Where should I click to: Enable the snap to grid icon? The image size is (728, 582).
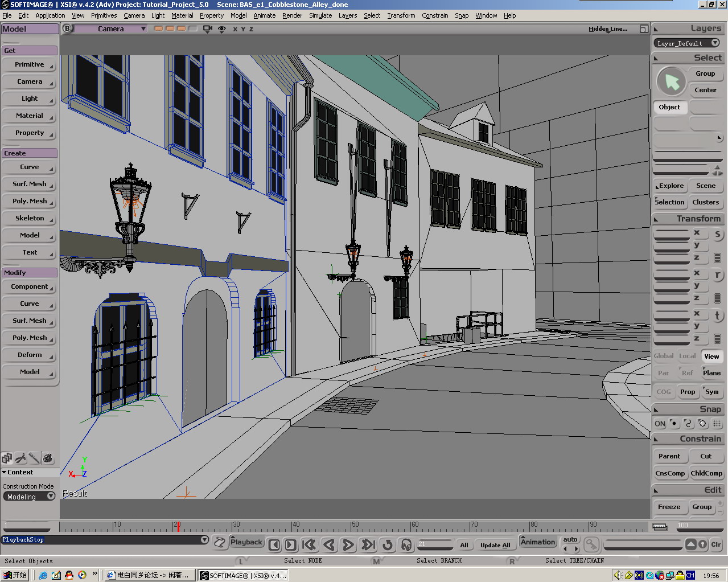[x=717, y=424]
